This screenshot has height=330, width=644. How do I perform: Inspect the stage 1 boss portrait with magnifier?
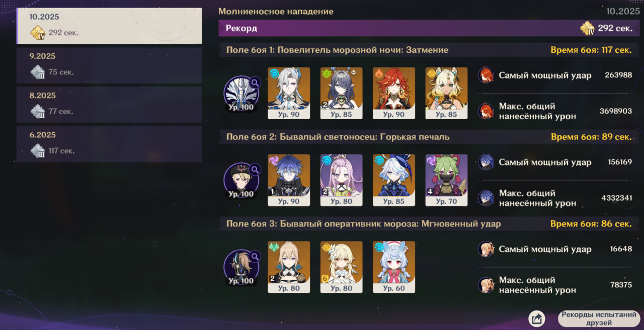pyautogui.click(x=242, y=93)
